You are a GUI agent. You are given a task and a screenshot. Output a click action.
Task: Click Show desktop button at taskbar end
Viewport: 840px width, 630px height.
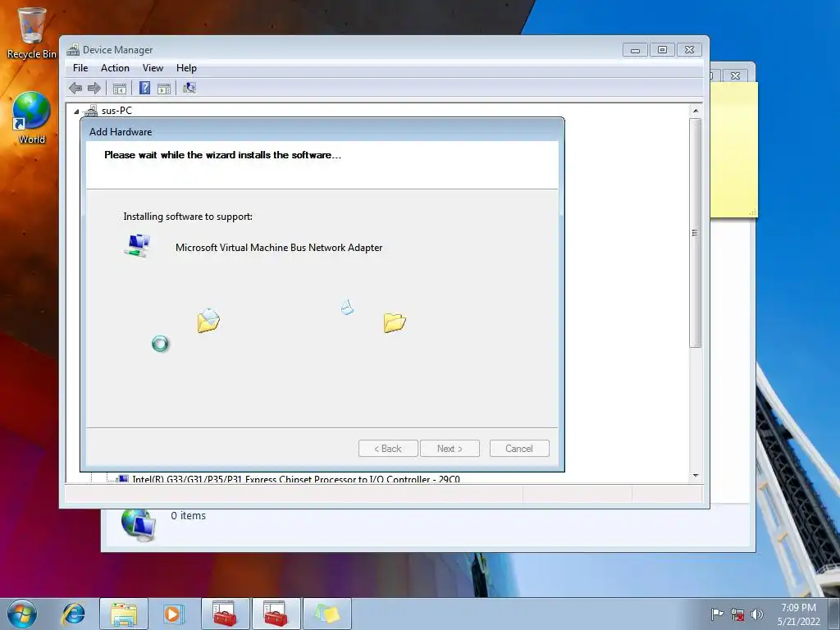point(834,614)
